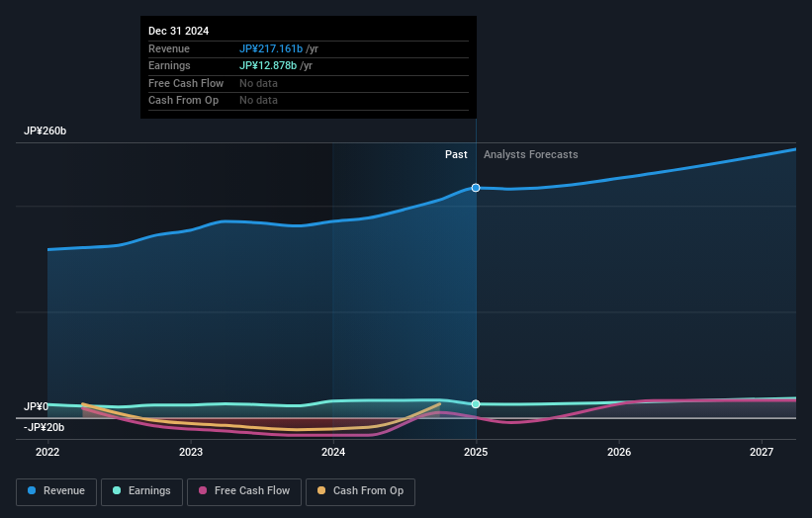Toggle the Cash From Op legend button
812x518 pixels.
(x=360, y=491)
